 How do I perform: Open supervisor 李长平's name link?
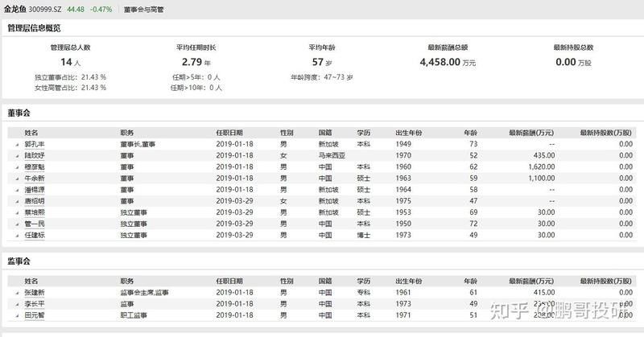pyautogui.click(x=35, y=304)
